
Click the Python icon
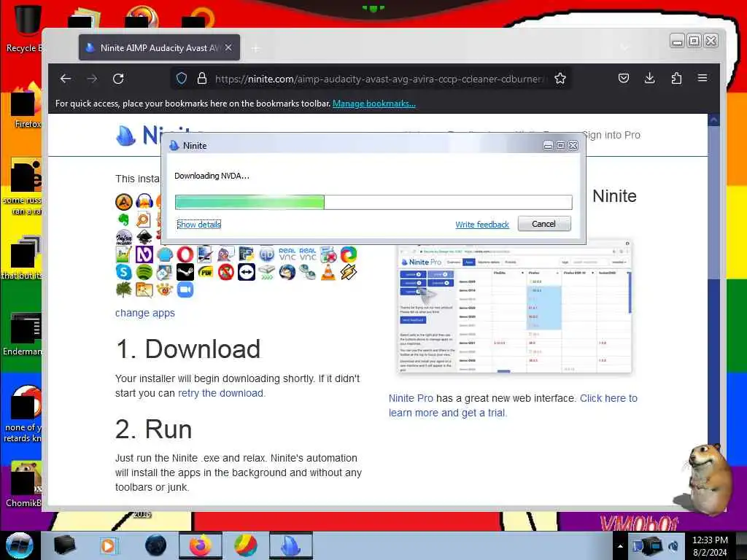tap(247, 254)
